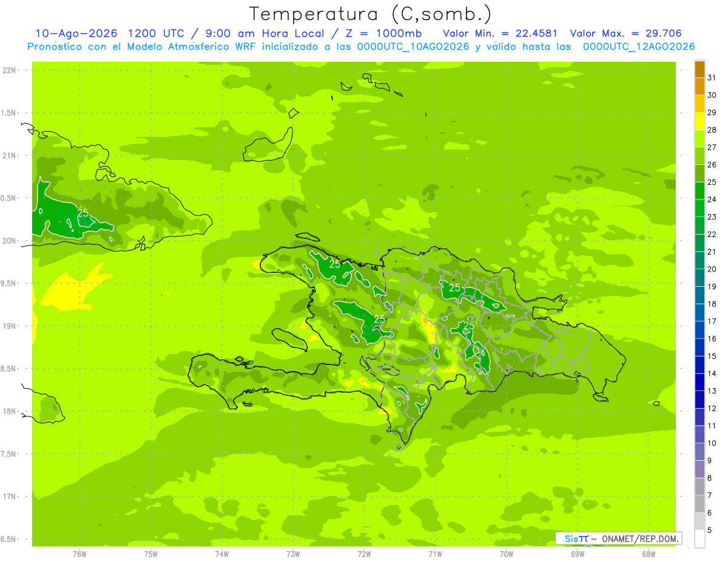Image resolution: width=728 pixels, height=562 pixels.
Task: Click the '21N' latitude label
Action: click(10, 155)
